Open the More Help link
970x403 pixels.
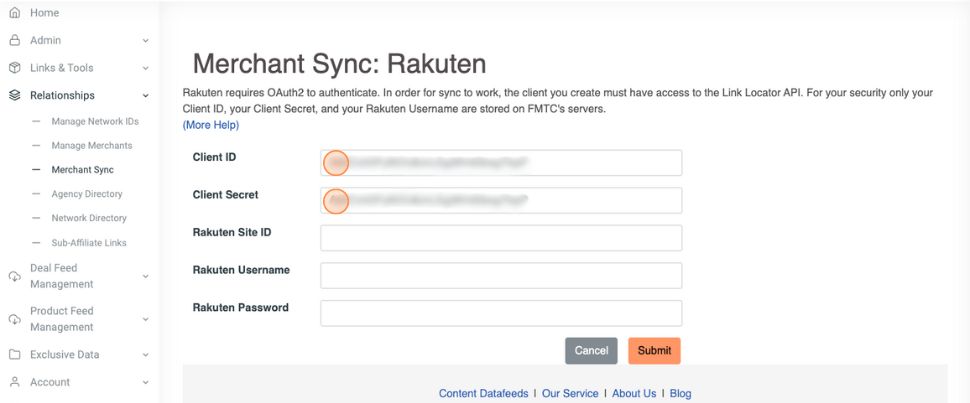click(211, 125)
